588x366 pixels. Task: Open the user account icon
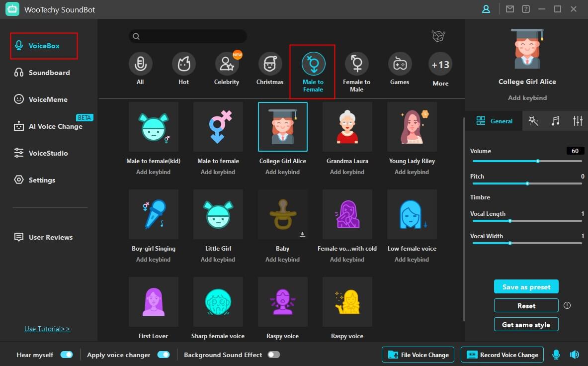pyautogui.click(x=486, y=9)
